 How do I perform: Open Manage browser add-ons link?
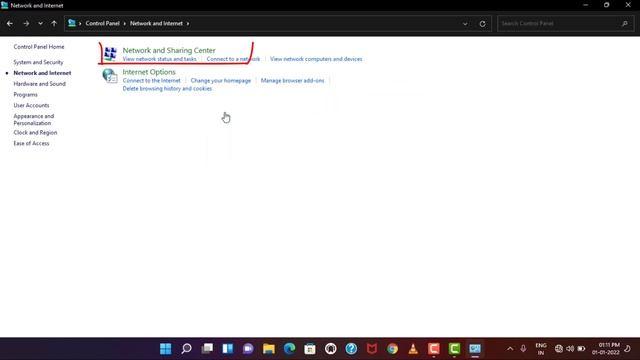pyautogui.click(x=292, y=81)
